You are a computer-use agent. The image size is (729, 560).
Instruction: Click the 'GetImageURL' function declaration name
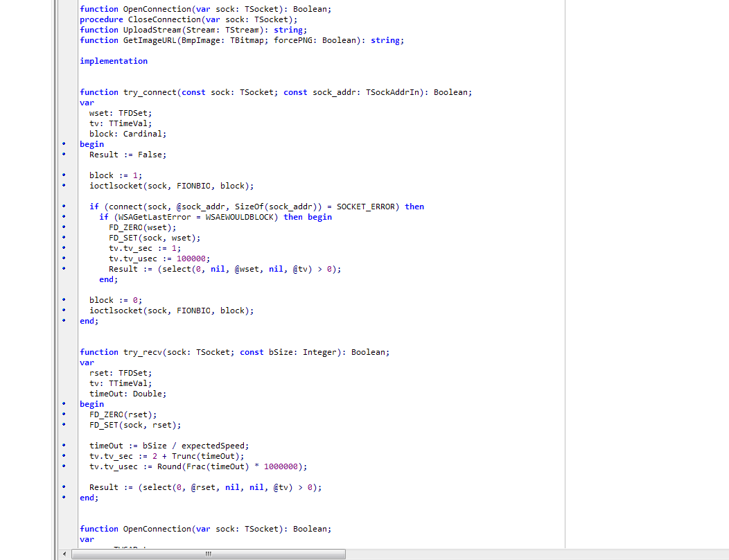[150, 40]
